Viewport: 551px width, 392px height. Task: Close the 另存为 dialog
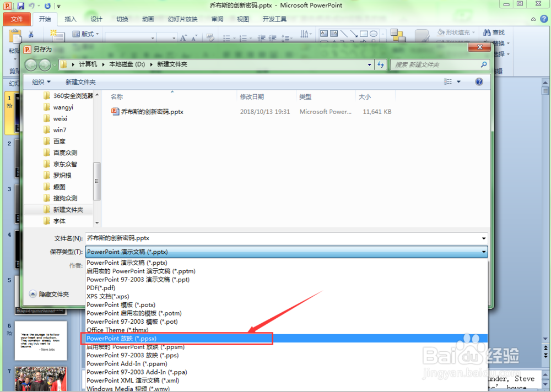(480, 47)
